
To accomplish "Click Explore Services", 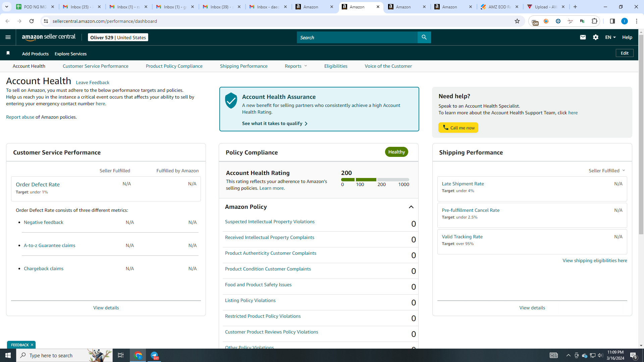I will tap(70, 54).
